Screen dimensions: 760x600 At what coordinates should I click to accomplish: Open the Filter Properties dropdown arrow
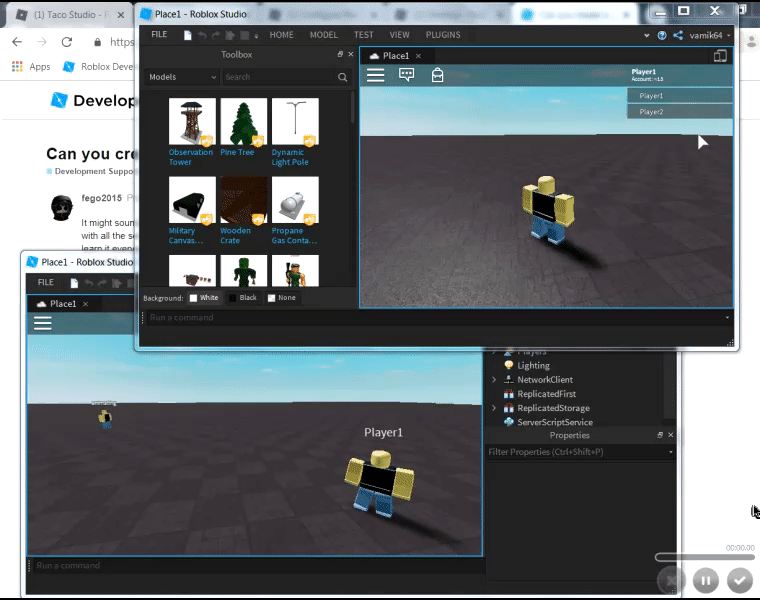pos(671,452)
